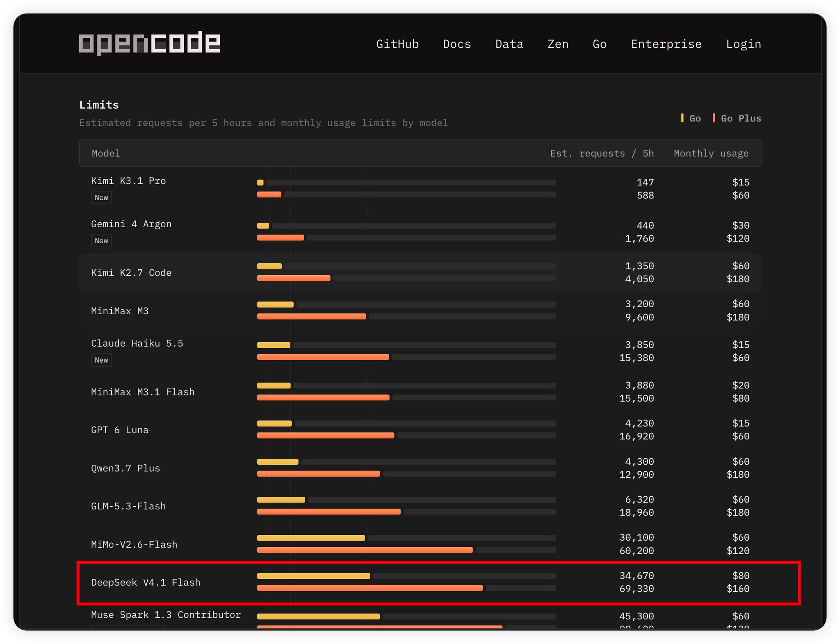Click the 16,920 requests value
Screen dimensions: 840x644
click(637, 436)
